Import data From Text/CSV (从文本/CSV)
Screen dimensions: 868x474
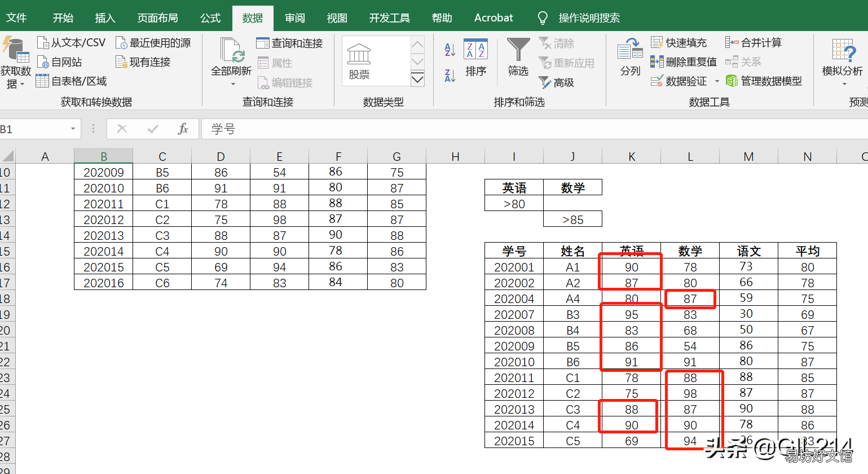point(71,43)
